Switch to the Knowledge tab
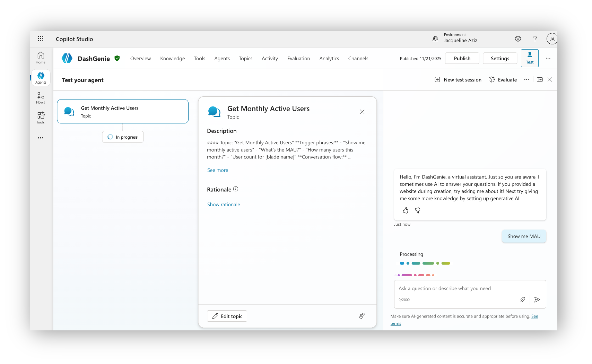Screen dimensions: 592x364 click(x=172, y=59)
